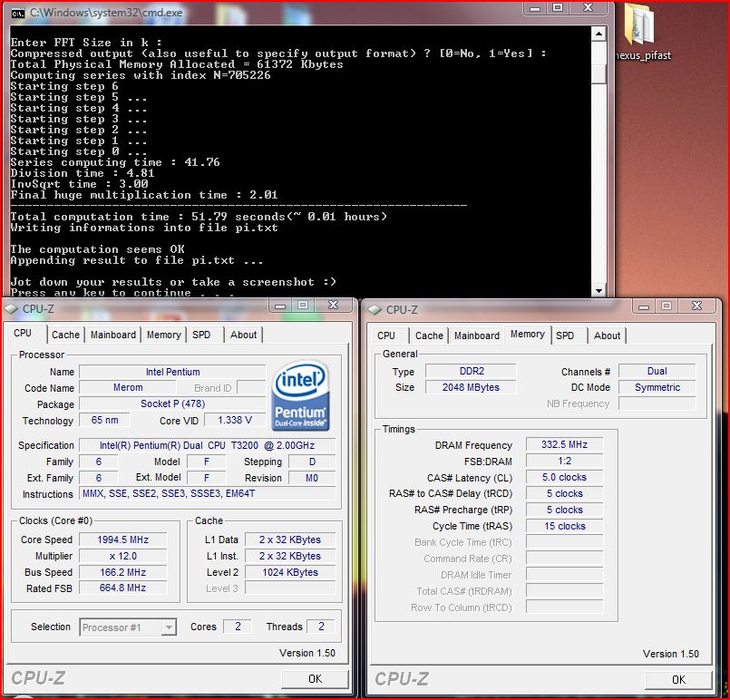
Task: Click the Core Speed value '1994.5 MHz'
Action: pos(123,540)
